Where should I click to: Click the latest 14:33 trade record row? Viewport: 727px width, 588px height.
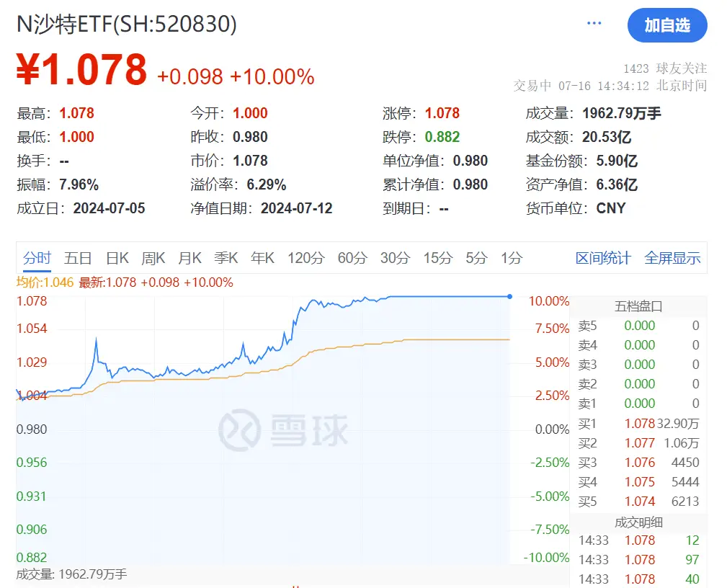(640, 540)
